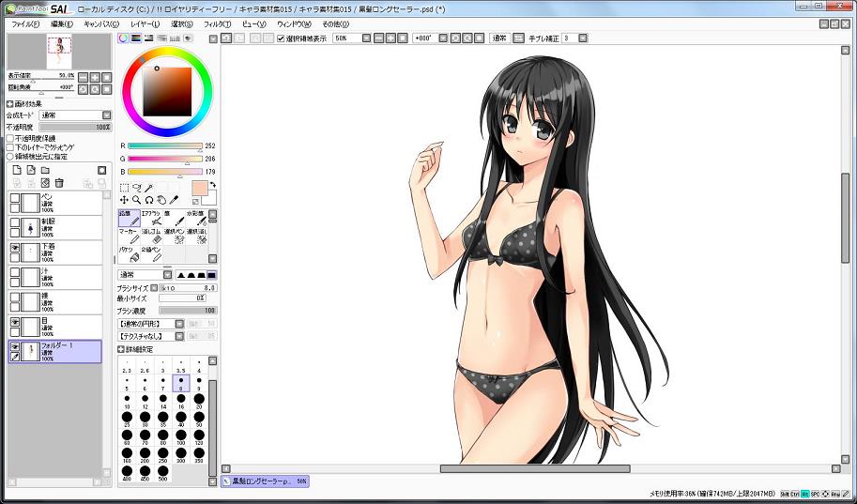Create a new layer folder
The image size is (857, 504).
(45, 170)
